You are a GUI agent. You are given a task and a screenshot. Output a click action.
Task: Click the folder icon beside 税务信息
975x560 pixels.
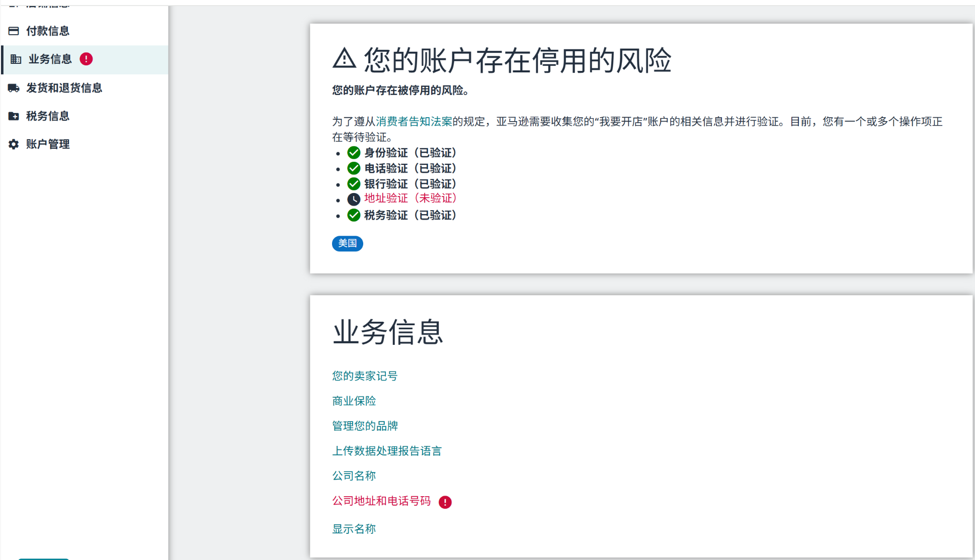14,116
